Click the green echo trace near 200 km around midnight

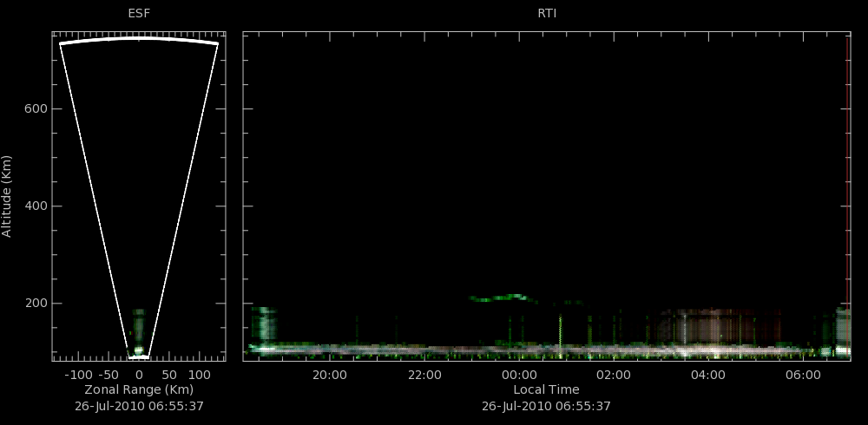(503, 297)
